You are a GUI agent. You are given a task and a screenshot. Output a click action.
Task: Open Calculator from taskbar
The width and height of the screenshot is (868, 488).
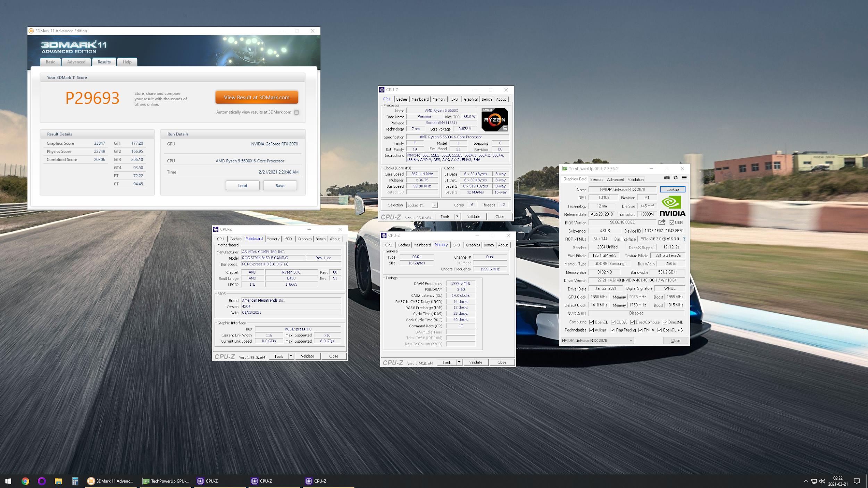[75, 481]
